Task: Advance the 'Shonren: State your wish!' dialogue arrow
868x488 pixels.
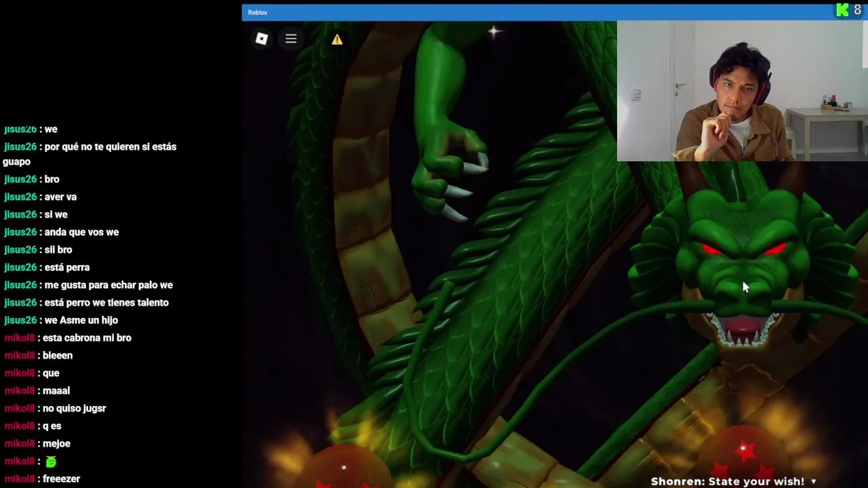Action: tap(814, 482)
